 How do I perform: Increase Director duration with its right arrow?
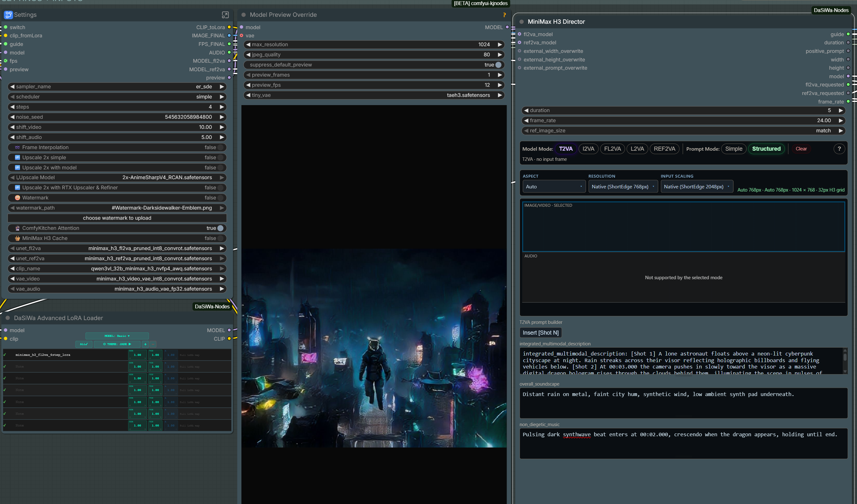[841, 110]
